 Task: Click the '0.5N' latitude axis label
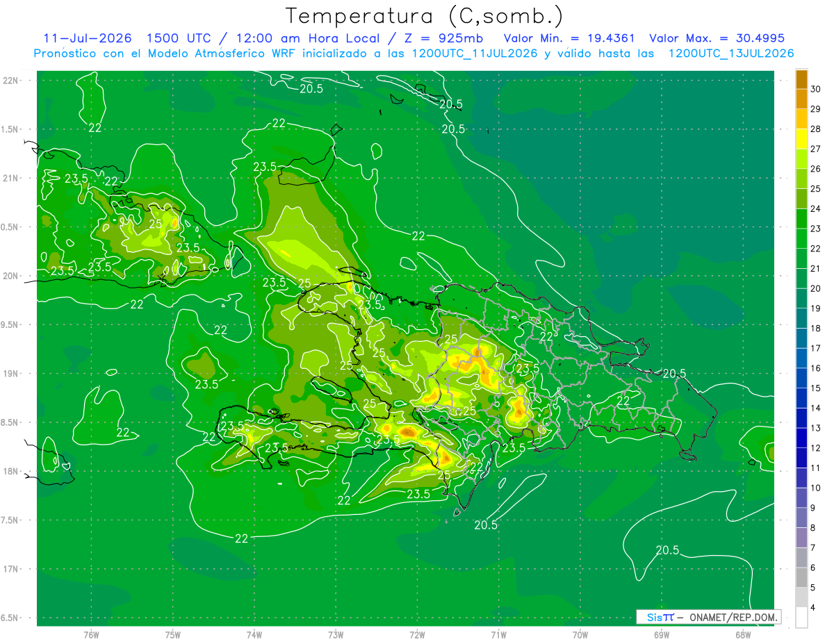click(10, 227)
